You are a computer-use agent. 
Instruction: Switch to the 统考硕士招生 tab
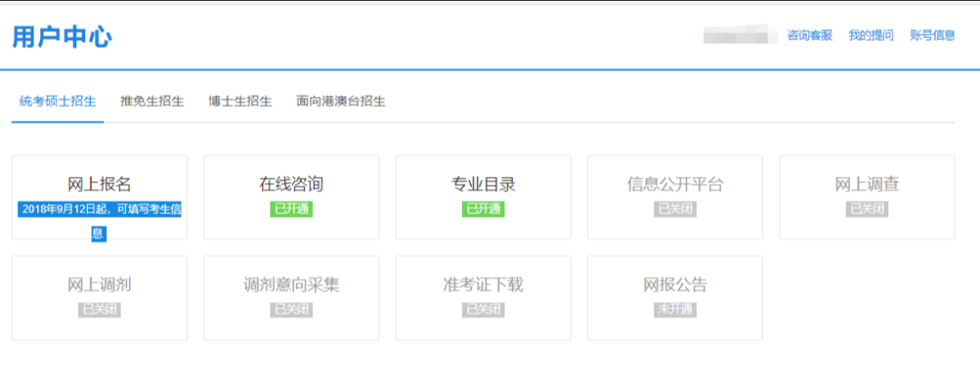(58, 102)
